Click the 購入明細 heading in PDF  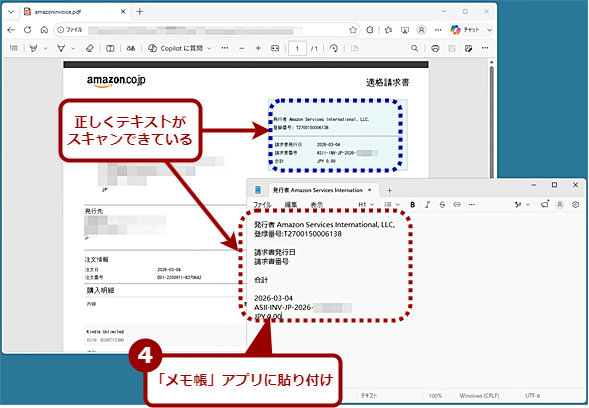click(100, 290)
